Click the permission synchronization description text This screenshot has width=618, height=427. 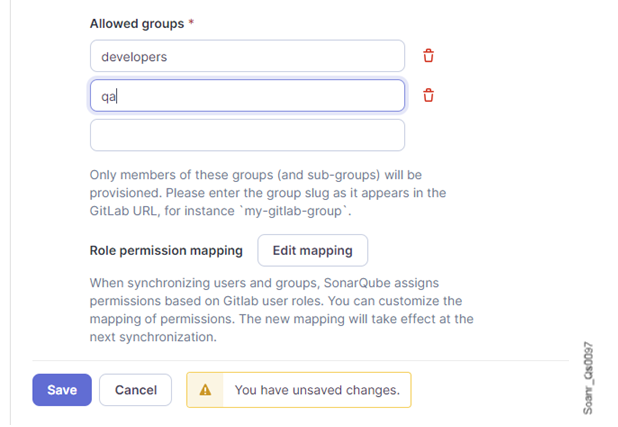click(x=280, y=310)
